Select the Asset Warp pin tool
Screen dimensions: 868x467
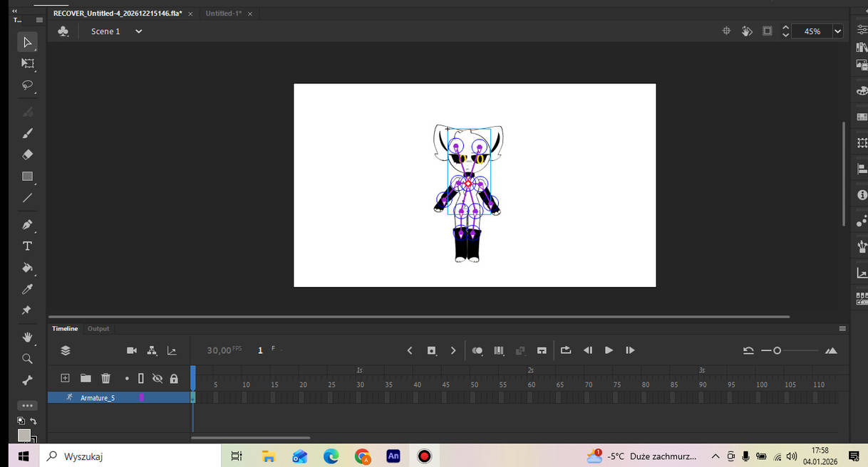tap(27, 310)
